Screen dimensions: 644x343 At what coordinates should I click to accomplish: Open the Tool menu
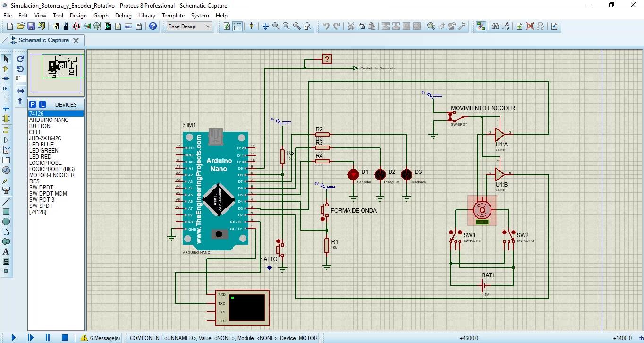click(x=58, y=15)
